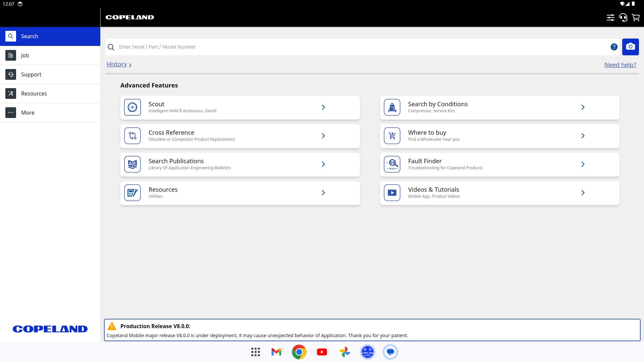Expand the Resources Utilities card chevron
644x362 pixels.
click(323, 193)
